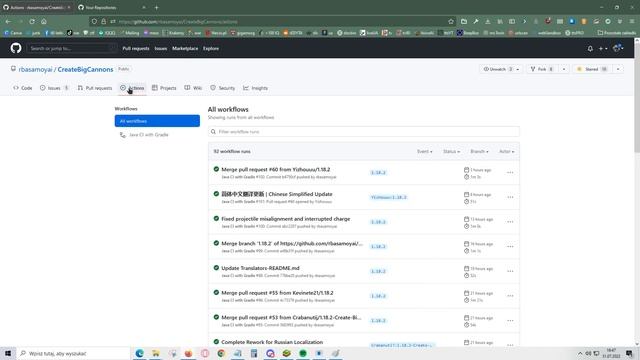
Task: Open Pull requests in GitHub top navigation
Action: 136,48
